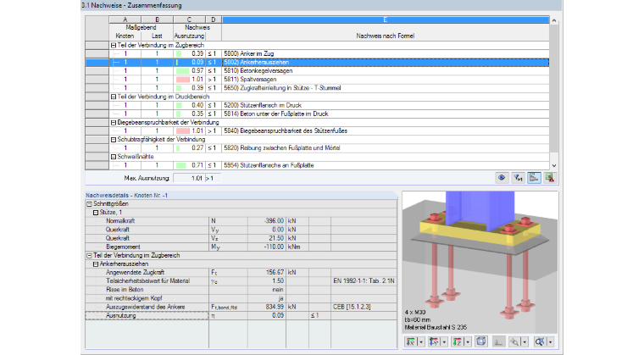Switch to isometric cube view
The width and height of the screenshot is (644, 355).
point(481,341)
